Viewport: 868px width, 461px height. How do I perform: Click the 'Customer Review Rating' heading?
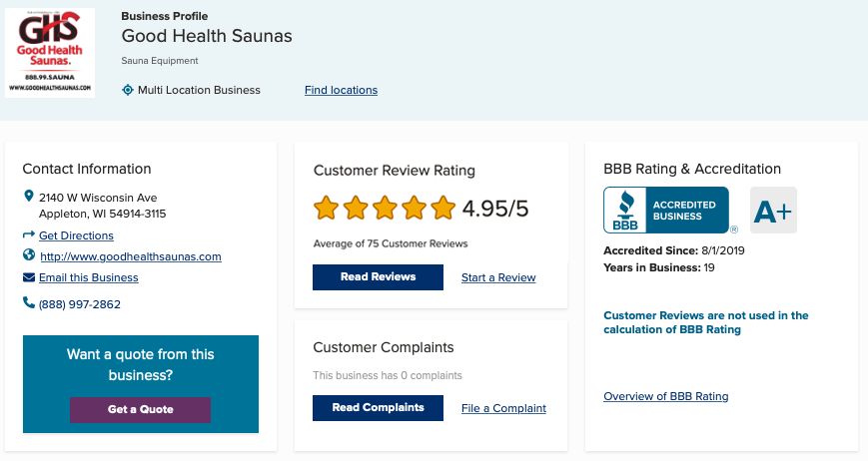click(x=395, y=171)
